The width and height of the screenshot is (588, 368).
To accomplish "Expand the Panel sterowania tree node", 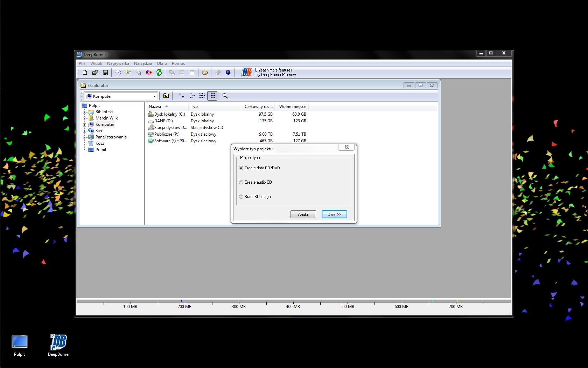I will [84, 137].
